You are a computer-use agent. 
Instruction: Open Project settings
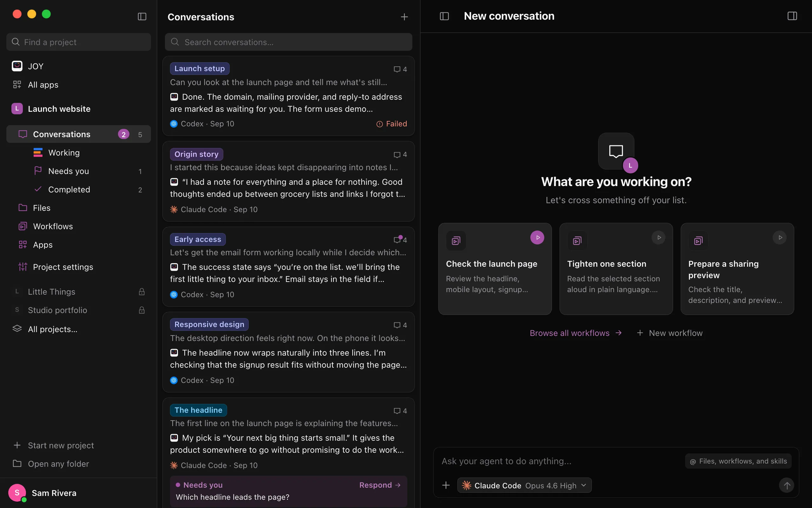click(79, 267)
